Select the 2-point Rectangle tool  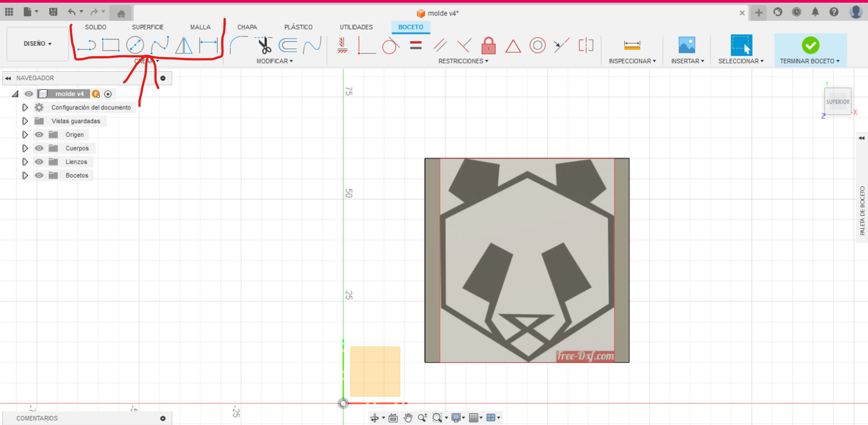111,45
